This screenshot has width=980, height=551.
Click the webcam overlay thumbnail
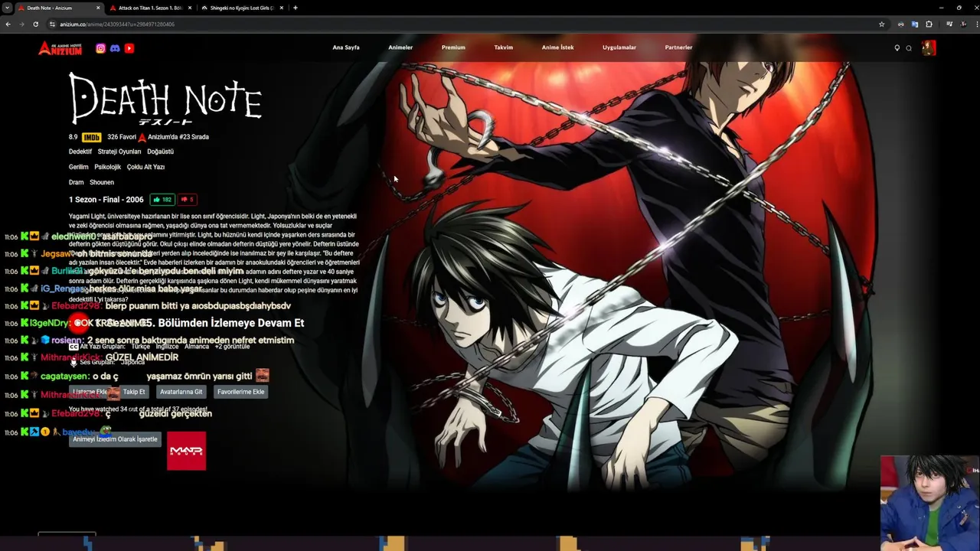pos(930,504)
